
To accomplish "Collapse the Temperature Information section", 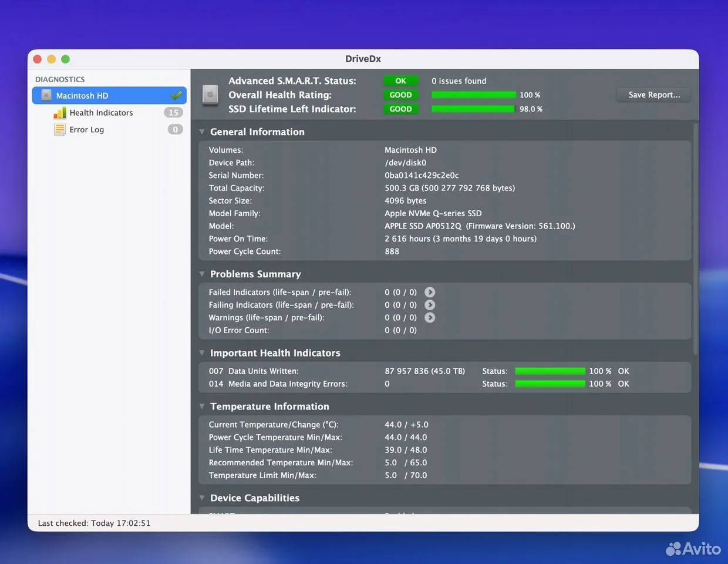I will point(202,406).
